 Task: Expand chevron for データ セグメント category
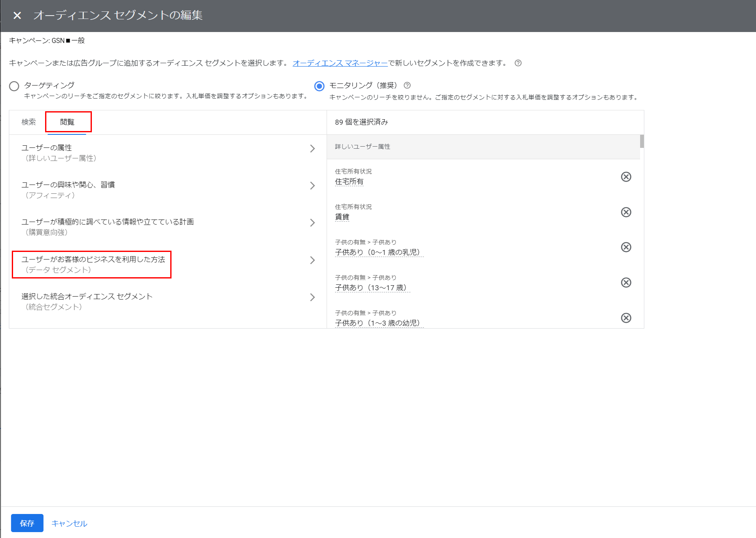pyautogui.click(x=312, y=260)
